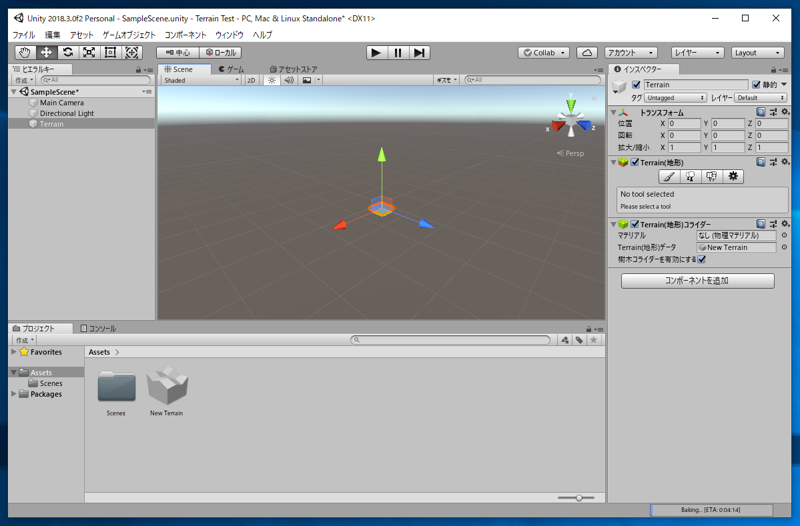Screen dimensions: 800x526
Task: Open Shaded draw mode dropdown
Action: pos(201,80)
